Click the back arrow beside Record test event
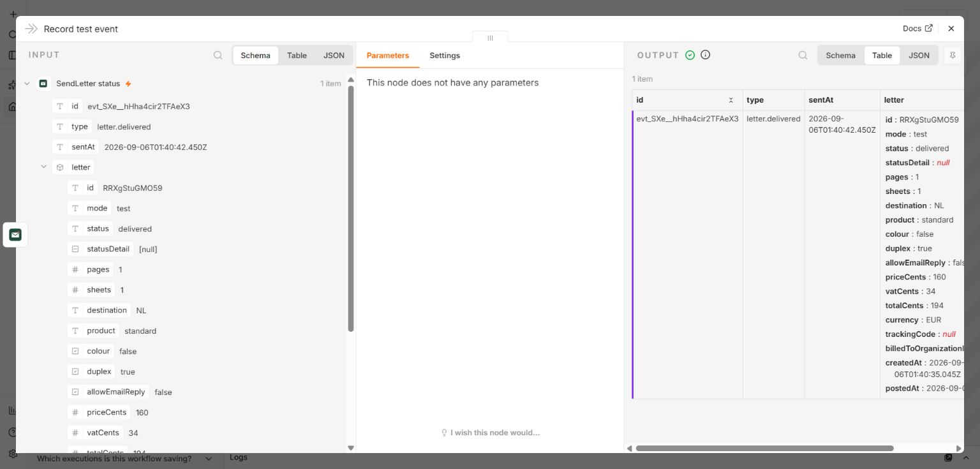Screen dimensions: 980x469 (31, 29)
